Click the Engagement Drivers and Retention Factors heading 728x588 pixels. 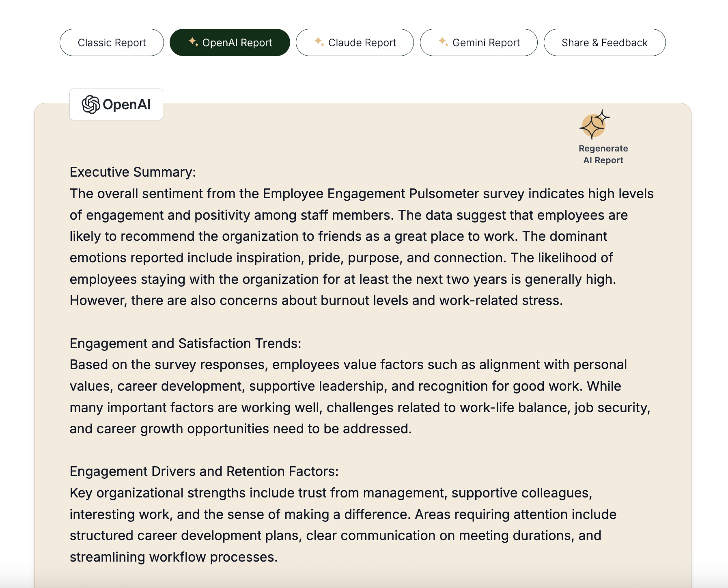(204, 471)
